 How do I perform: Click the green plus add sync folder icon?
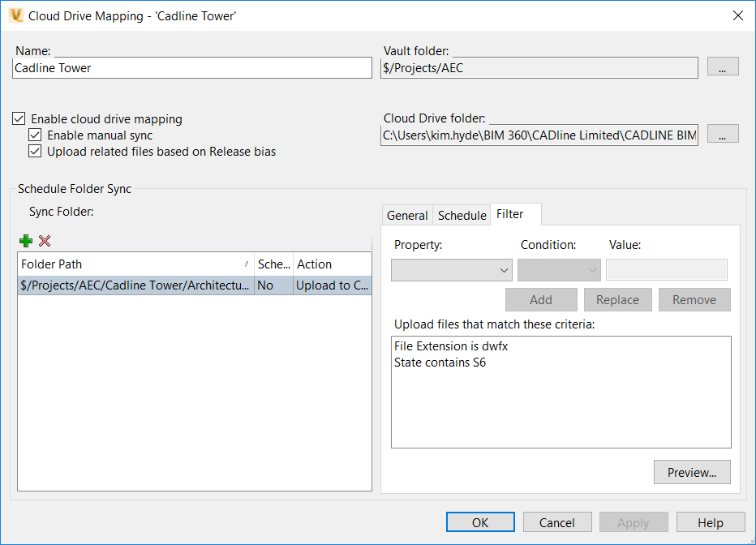coord(26,240)
